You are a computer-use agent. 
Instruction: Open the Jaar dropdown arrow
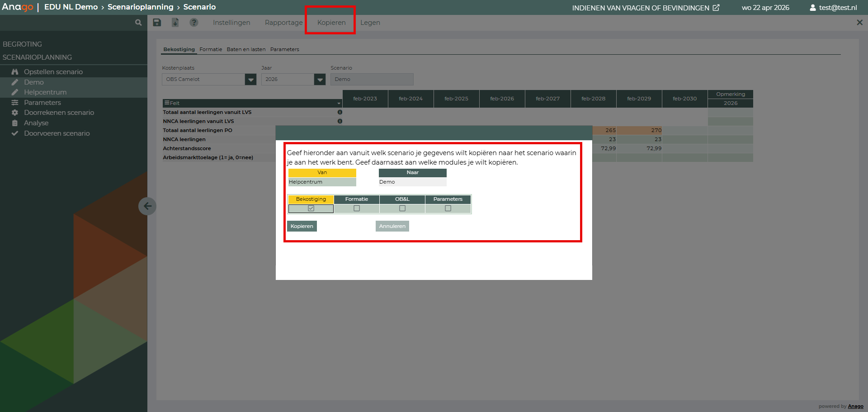click(320, 80)
